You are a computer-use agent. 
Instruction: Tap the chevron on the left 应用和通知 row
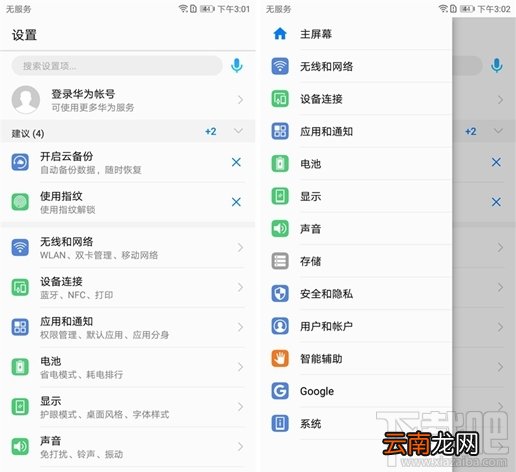pyautogui.click(x=240, y=327)
